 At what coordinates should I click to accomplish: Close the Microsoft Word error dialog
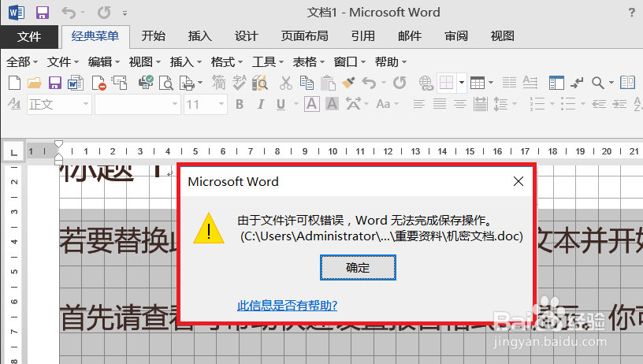click(x=518, y=181)
